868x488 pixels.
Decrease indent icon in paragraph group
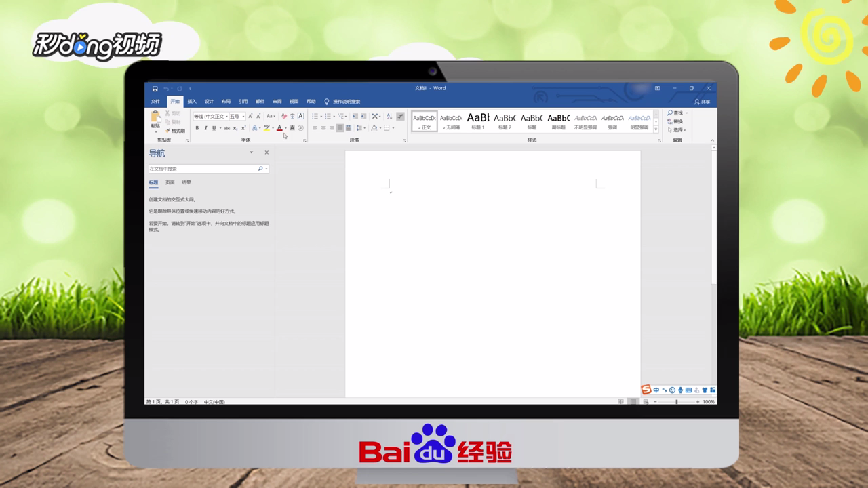coord(355,116)
